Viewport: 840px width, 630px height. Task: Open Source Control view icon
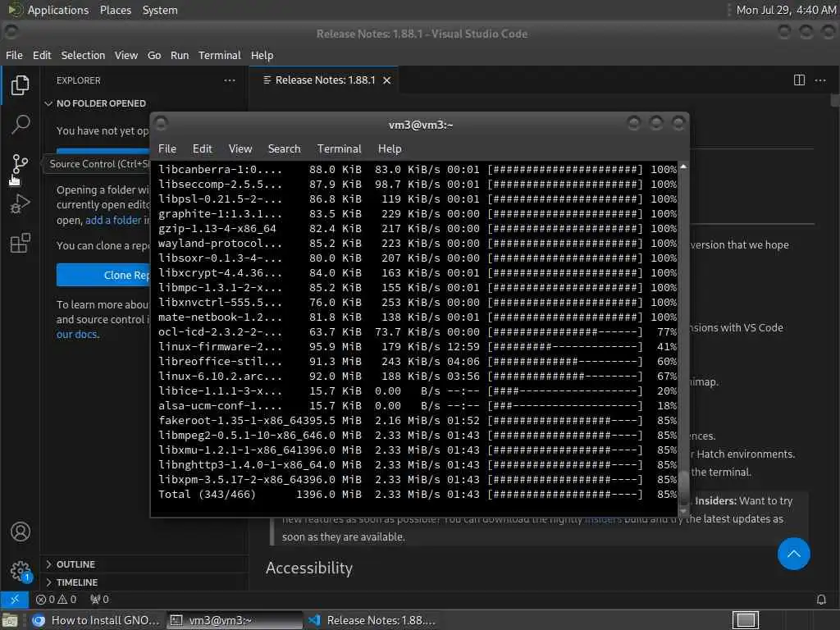tap(20, 164)
